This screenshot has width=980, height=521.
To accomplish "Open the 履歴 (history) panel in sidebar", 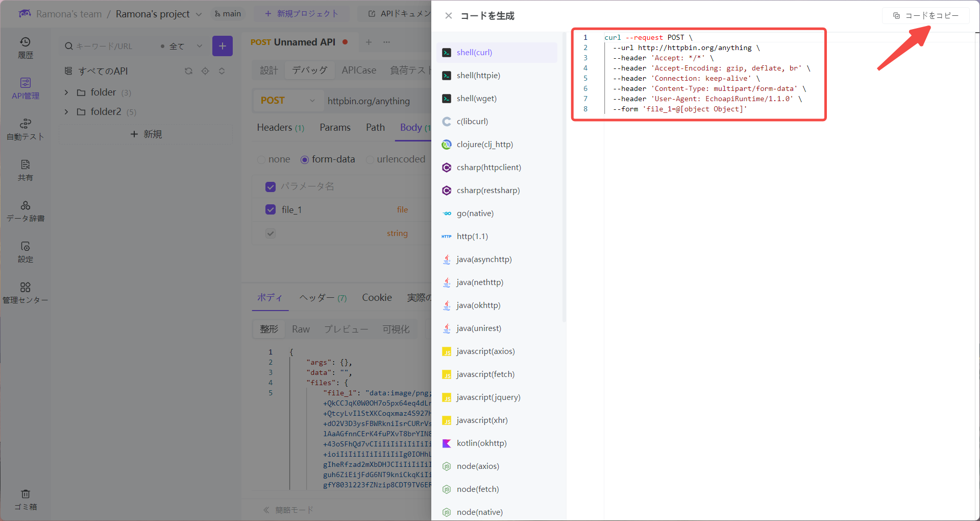I will pyautogui.click(x=26, y=47).
